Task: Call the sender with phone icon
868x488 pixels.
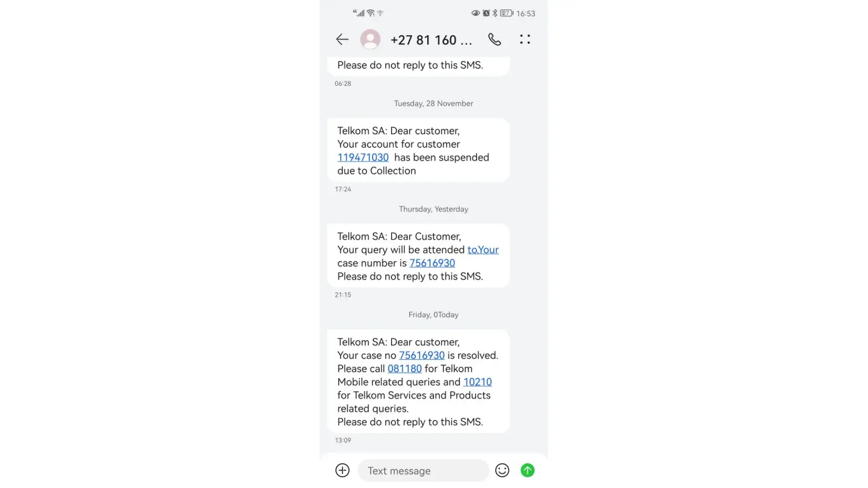Action: click(495, 40)
